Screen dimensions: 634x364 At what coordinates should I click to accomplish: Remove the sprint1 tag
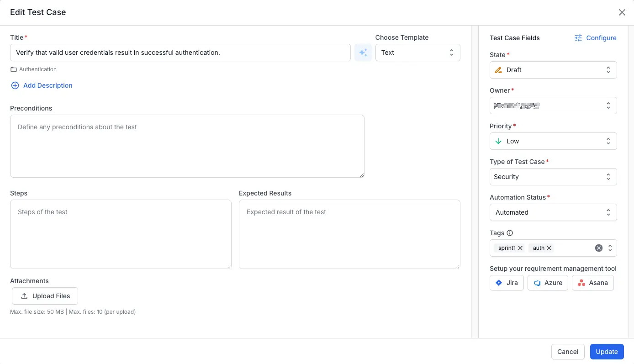520,248
